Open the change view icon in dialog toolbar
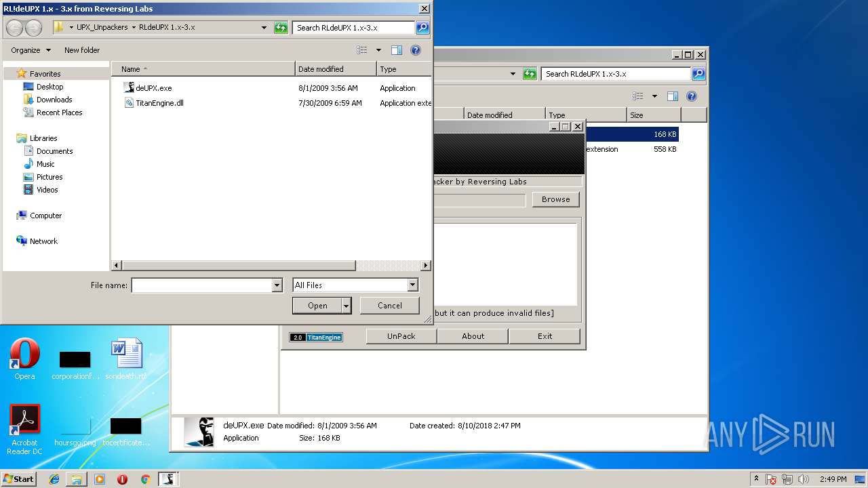The image size is (868, 488). coord(362,50)
